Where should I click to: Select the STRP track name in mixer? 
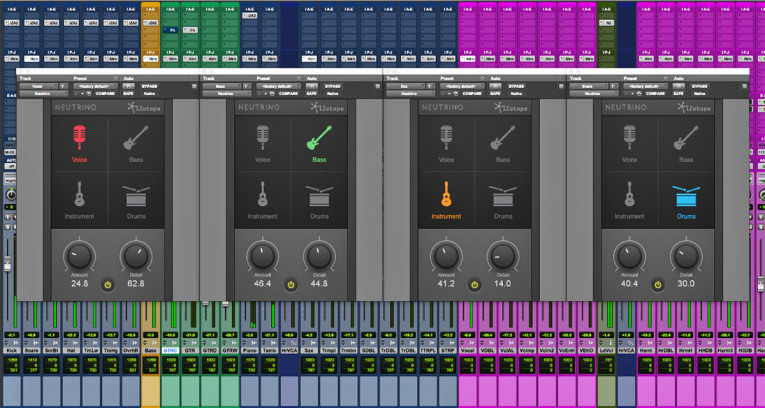point(447,350)
